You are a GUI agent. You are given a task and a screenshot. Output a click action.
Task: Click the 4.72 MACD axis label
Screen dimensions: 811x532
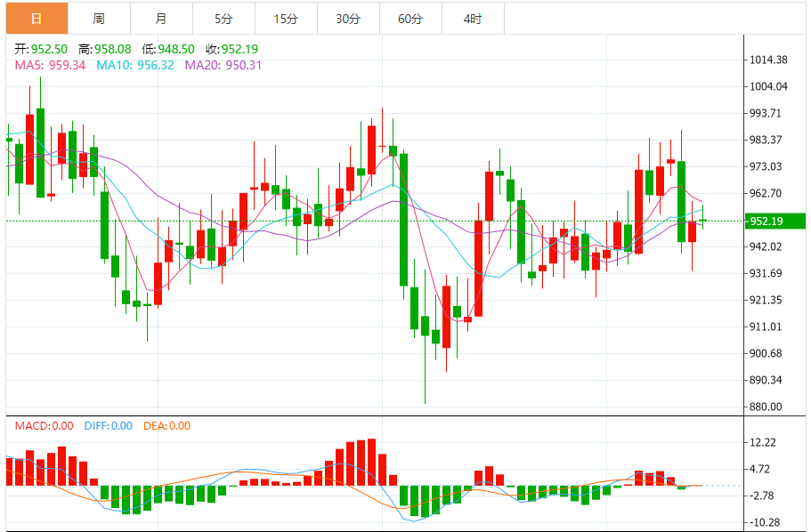click(x=759, y=470)
